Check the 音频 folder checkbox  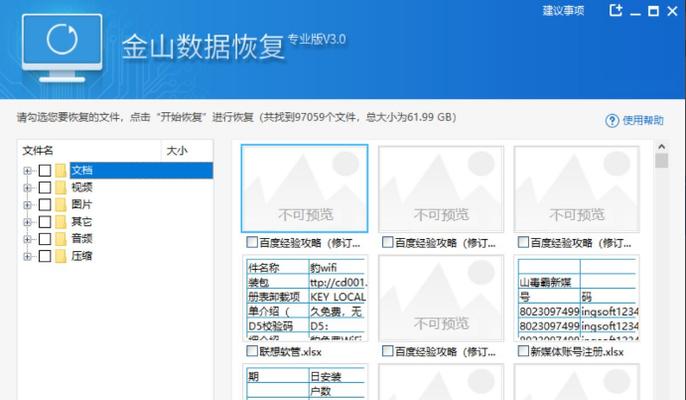coord(45,239)
